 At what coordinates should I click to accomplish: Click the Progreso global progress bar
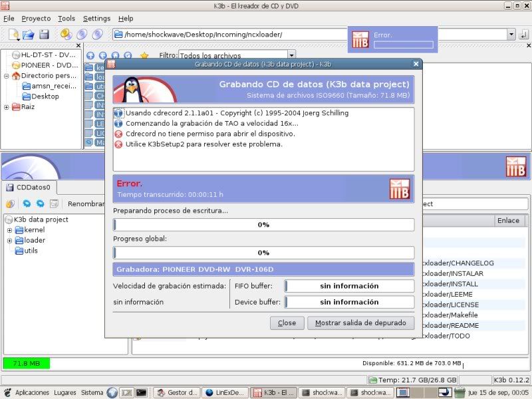pos(263,253)
